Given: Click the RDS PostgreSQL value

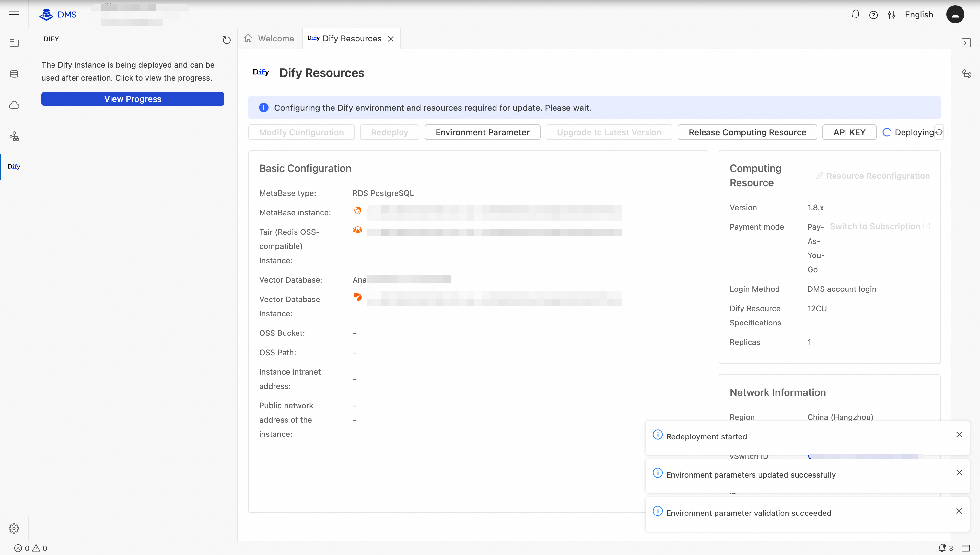Looking at the screenshot, I should pyautogui.click(x=383, y=193).
